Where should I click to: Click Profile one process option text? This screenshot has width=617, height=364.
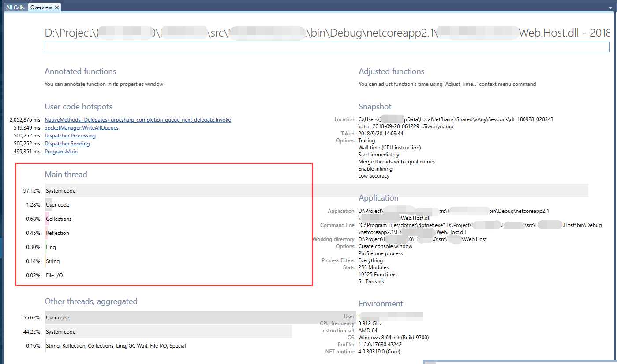click(x=381, y=253)
